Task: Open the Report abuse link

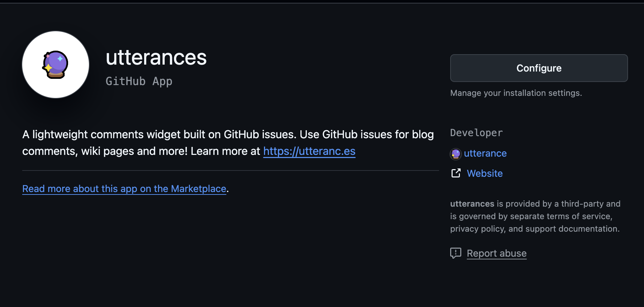Action: [x=496, y=254]
